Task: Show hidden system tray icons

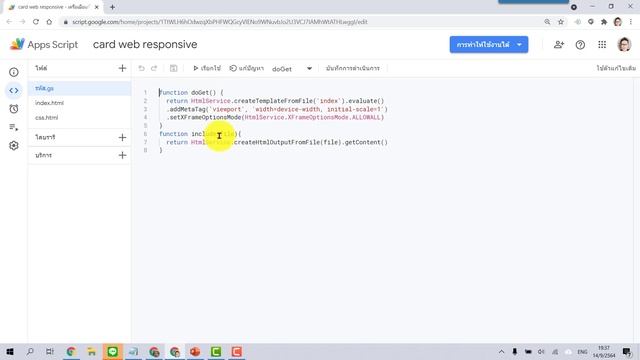Action: click(x=501, y=351)
